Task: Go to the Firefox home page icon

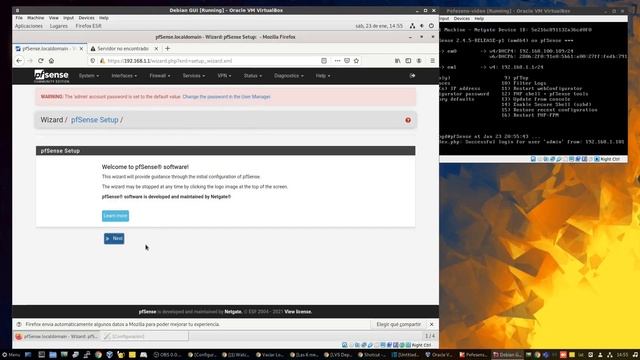Action: 51,60
